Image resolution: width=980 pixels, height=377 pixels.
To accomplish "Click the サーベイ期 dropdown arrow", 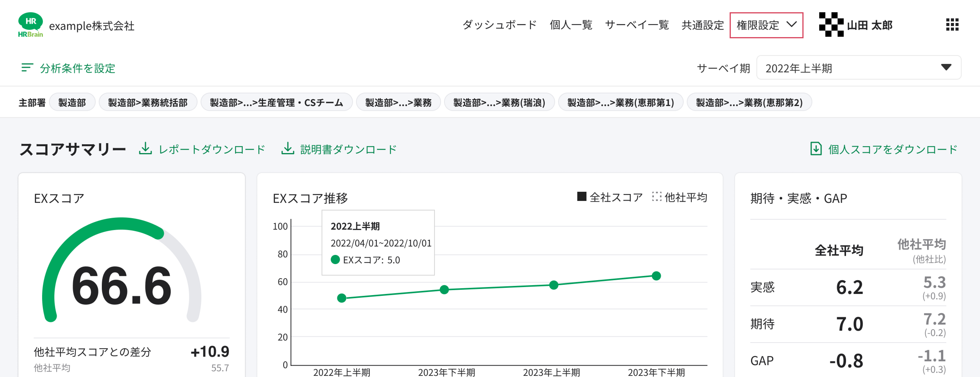I will point(946,67).
